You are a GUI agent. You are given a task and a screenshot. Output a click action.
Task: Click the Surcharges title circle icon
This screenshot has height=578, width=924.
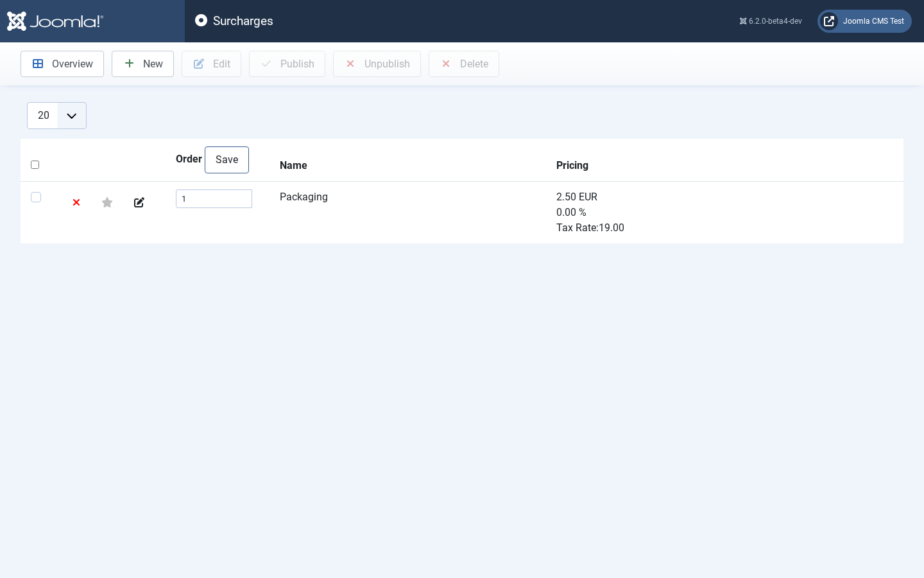point(201,21)
